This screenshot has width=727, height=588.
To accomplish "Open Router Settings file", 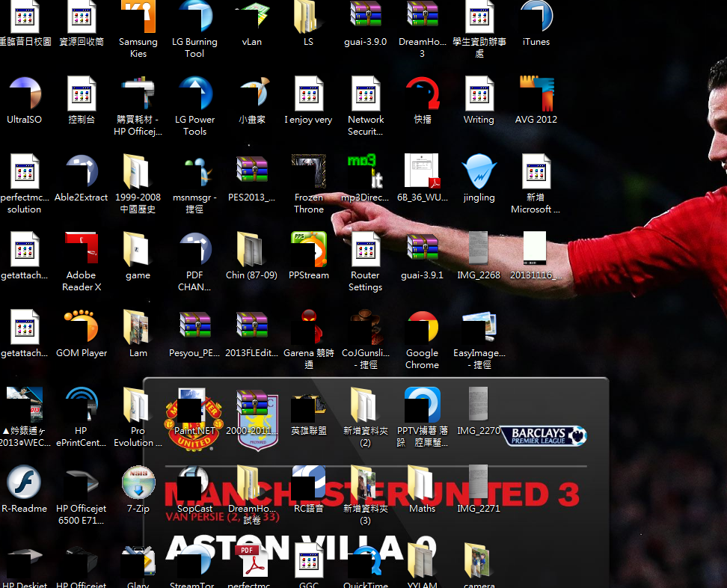I will pyautogui.click(x=365, y=249).
